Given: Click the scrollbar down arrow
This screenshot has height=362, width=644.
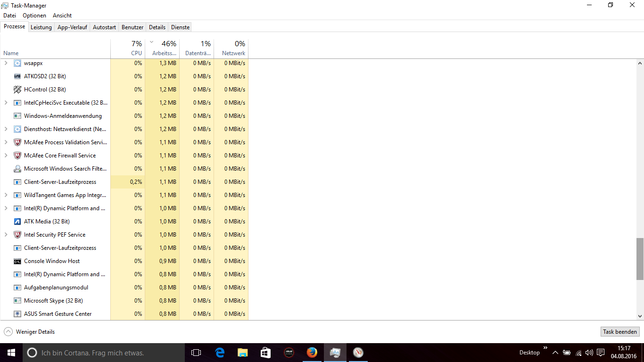Looking at the screenshot, I should (x=640, y=316).
